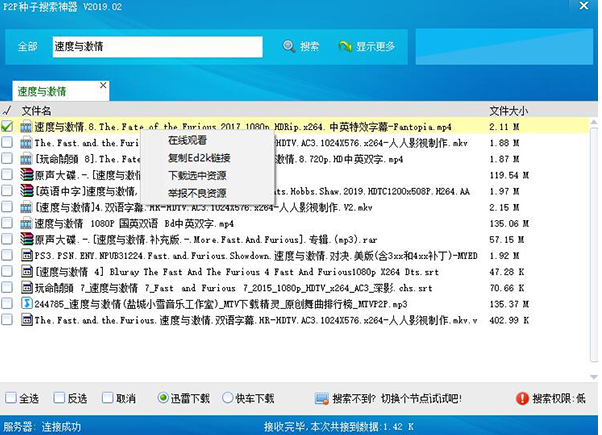
Task: Click video icon of [速度与激情]4 row
Action: [x=26, y=207]
